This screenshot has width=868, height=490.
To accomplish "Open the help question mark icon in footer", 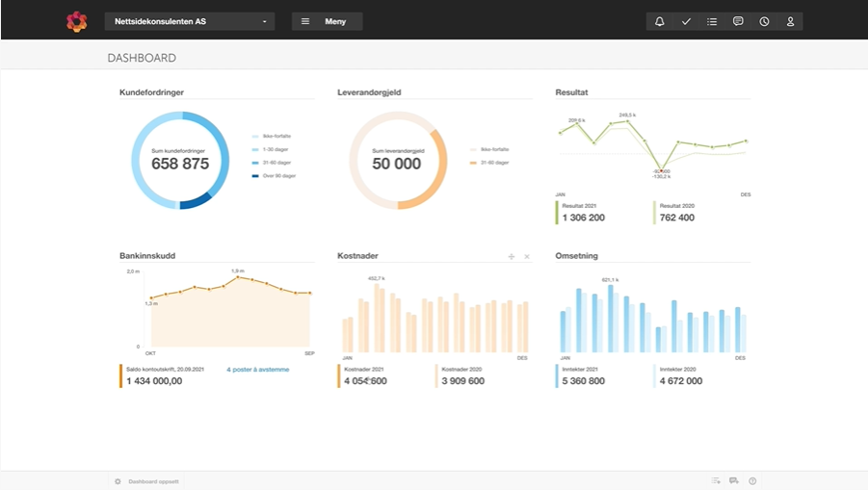I will pos(752,481).
